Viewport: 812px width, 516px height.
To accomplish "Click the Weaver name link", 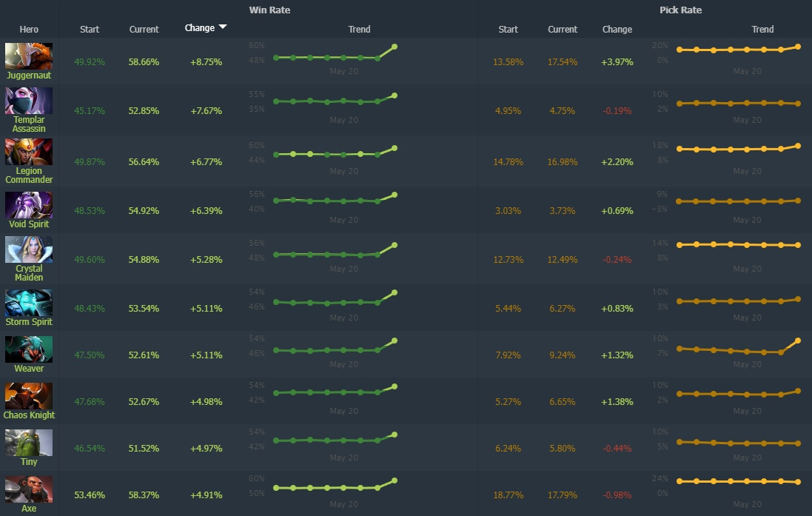I will click(x=28, y=369).
